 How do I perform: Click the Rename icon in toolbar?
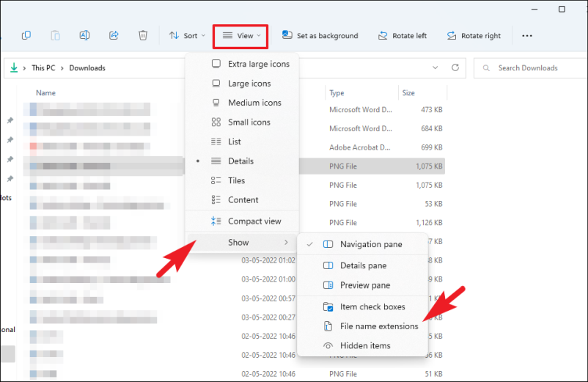point(84,35)
